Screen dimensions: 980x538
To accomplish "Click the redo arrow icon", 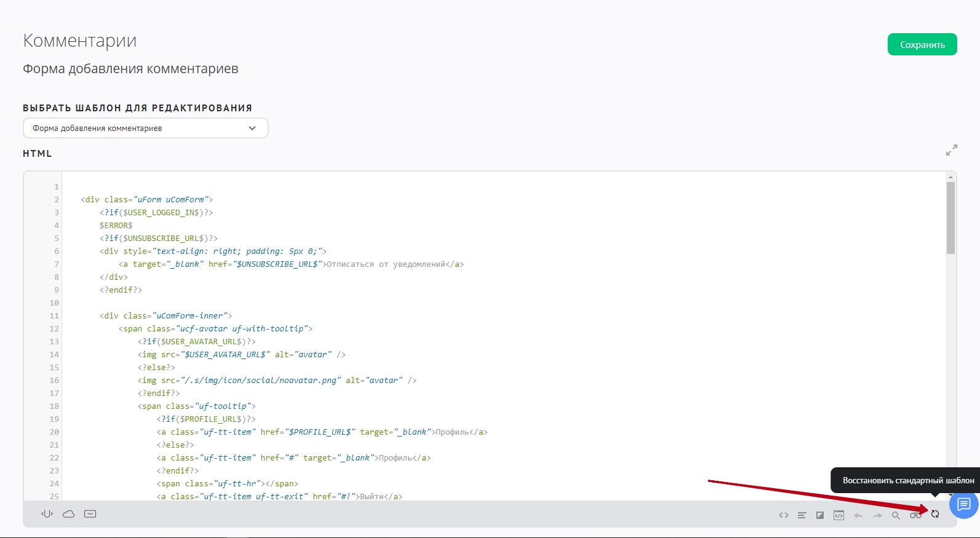I will click(877, 515).
